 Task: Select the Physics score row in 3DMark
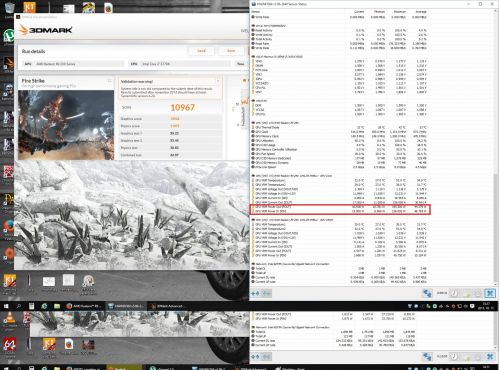click(170, 126)
